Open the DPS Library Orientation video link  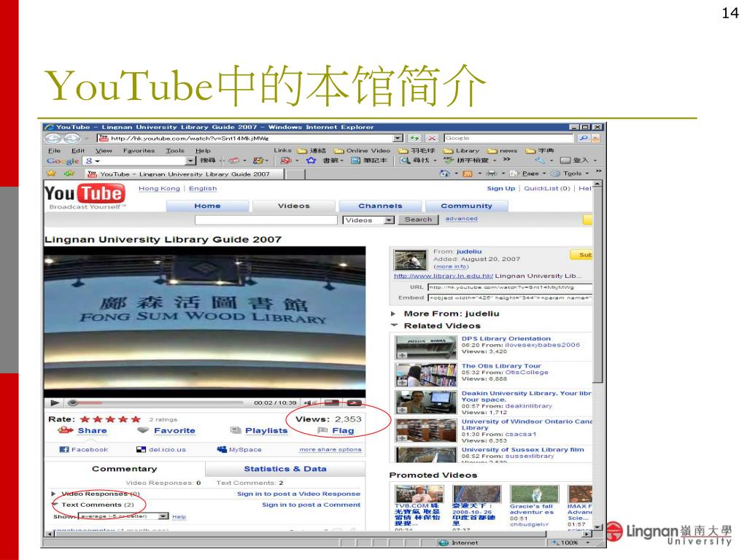click(x=506, y=338)
